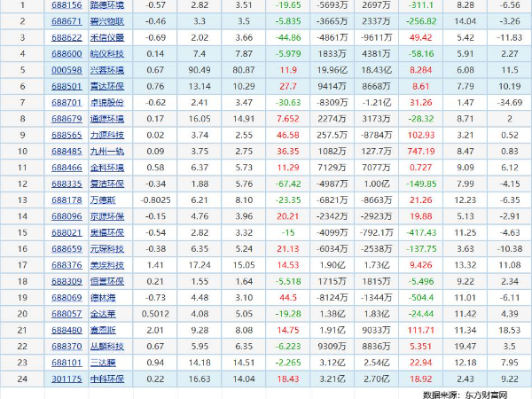Open stock code link 688057

[x=66, y=314]
